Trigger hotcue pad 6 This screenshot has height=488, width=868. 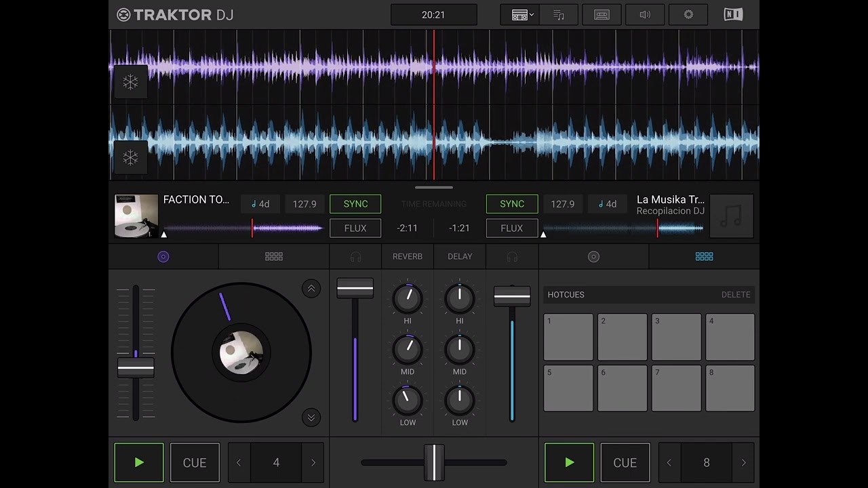pyautogui.click(x=623, y=388)
